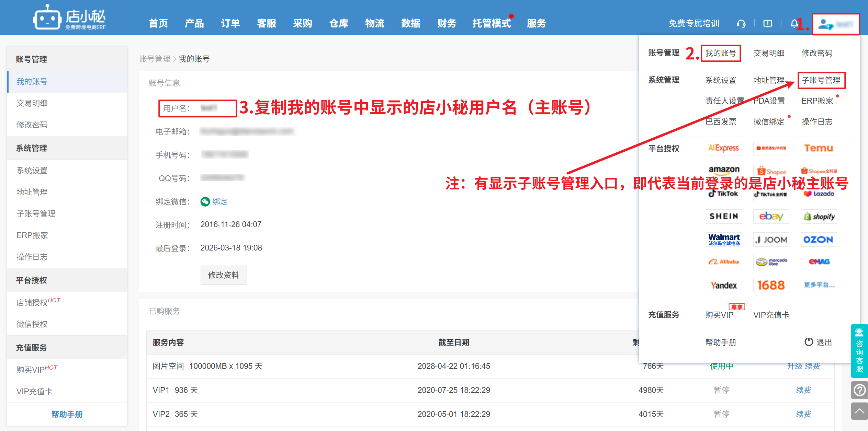Image resolution: width=868 pixels, height=431 pixels.
Task: Click 续费 link for VIP1 row
Action: (x=803, y=390)
